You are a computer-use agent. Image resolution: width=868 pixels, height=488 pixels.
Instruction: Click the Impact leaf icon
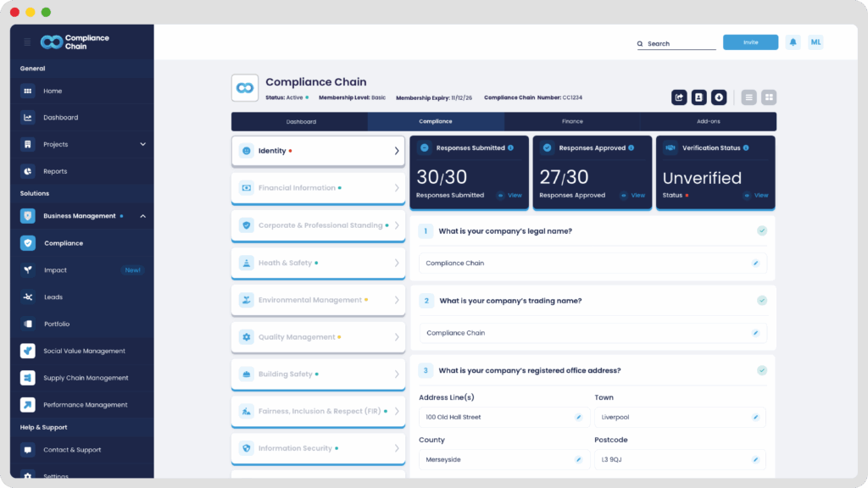coord(28,270)
